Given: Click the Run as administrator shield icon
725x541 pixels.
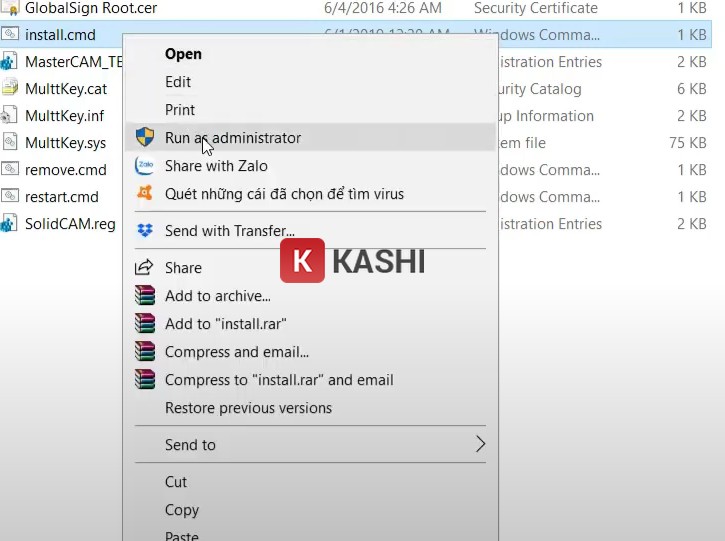Looking at the screenshot, I should (145, 137).
